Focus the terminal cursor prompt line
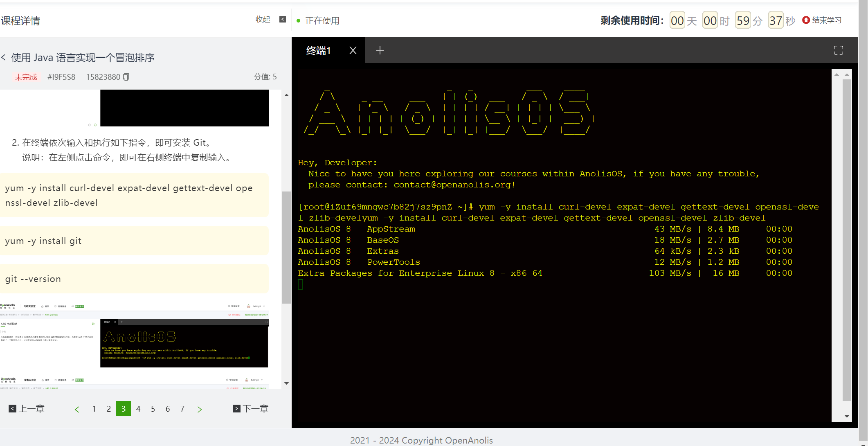This screenshot has width=868, height=446. point(301,284)
